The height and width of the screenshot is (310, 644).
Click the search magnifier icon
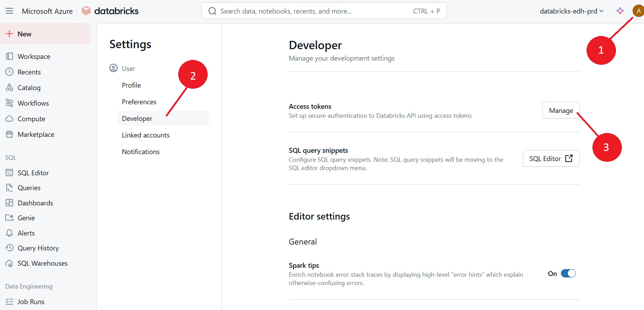[212, 11]
